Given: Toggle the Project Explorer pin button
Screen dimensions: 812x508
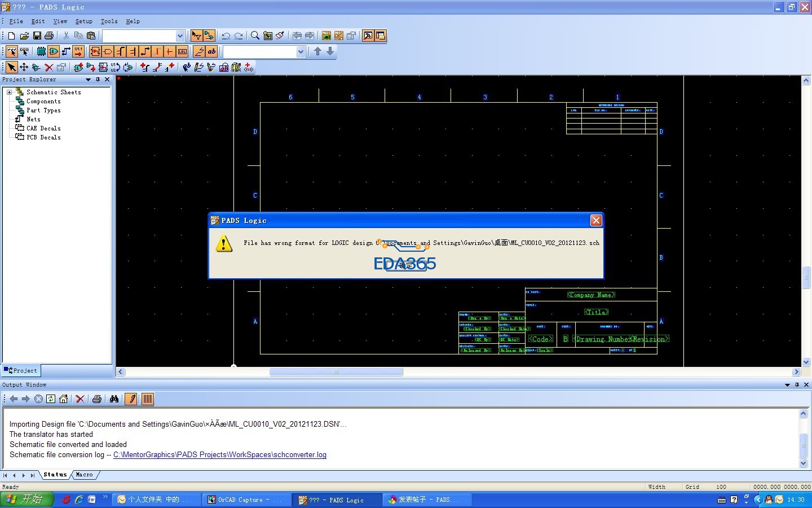Looking at the screenshot, I should [98, 80].
